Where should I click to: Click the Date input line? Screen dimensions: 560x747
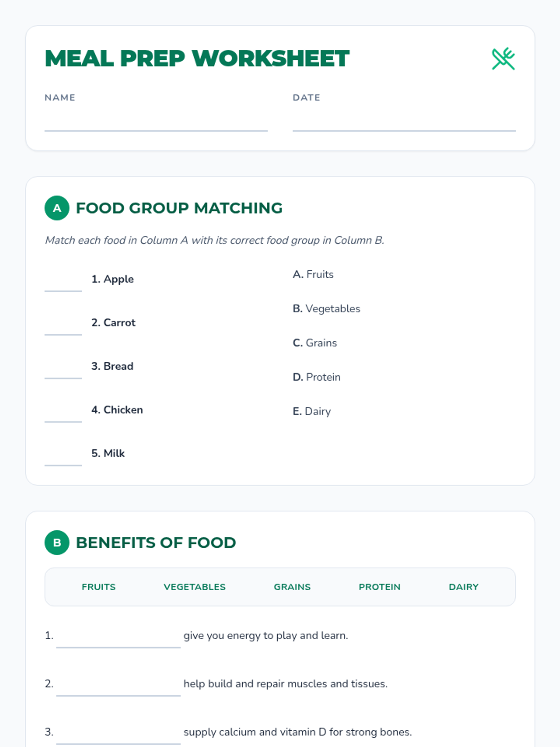404,121
